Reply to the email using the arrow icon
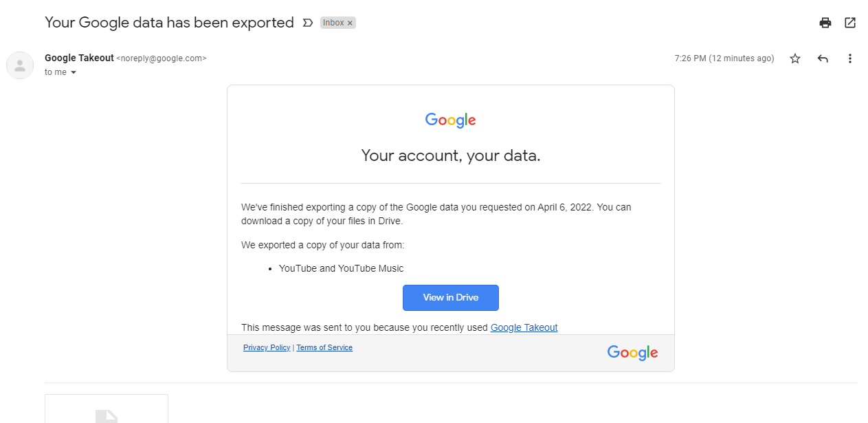 [823, 58]
